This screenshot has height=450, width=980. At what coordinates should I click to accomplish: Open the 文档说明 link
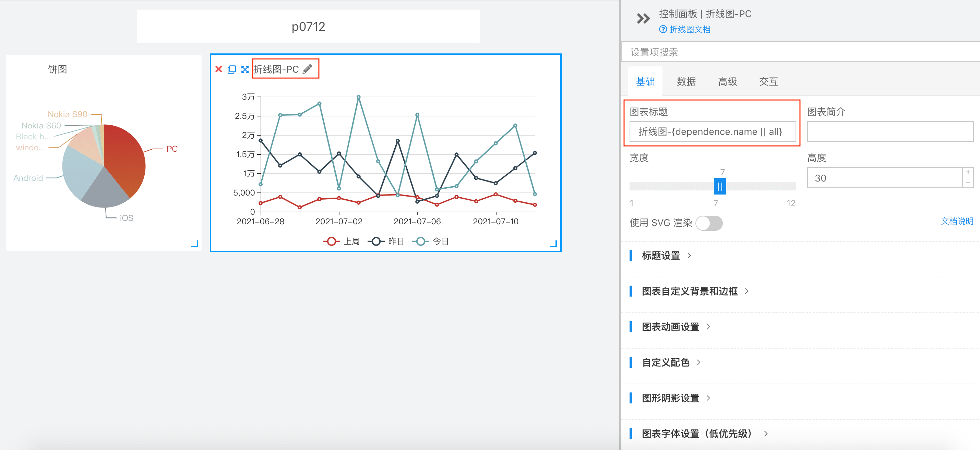[x=956, y=221]
